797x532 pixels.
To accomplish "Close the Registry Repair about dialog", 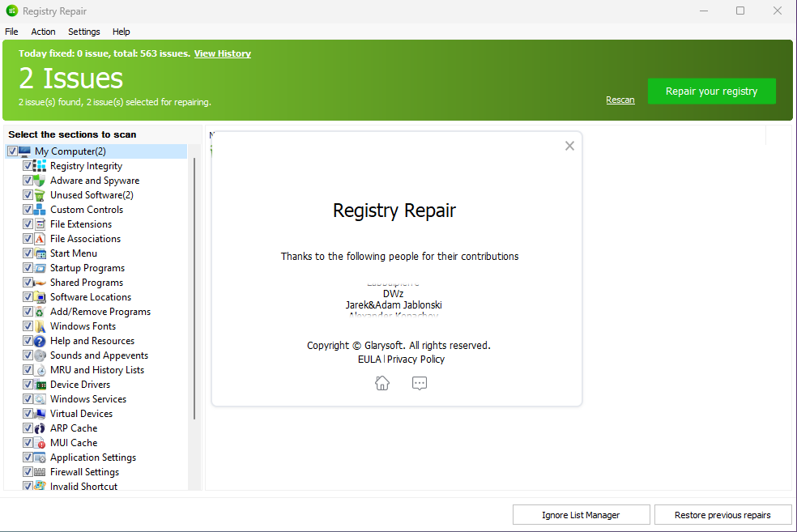I will (x=569, y=146).
